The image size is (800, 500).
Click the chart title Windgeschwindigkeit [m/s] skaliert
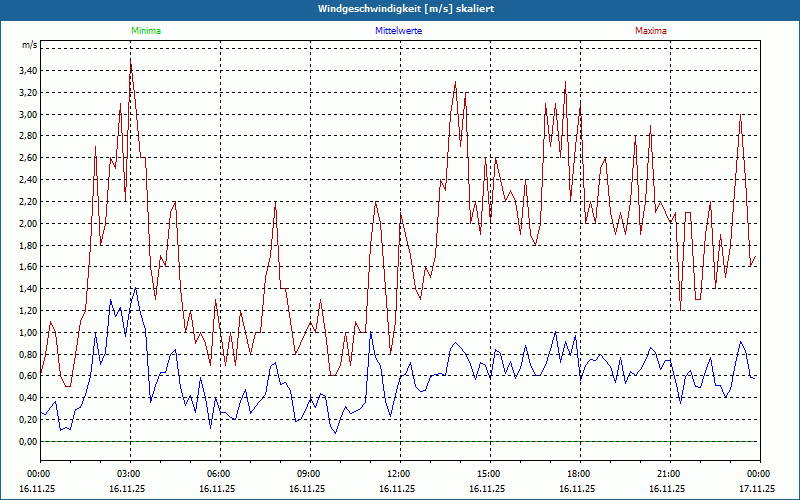tap(400, 9)
